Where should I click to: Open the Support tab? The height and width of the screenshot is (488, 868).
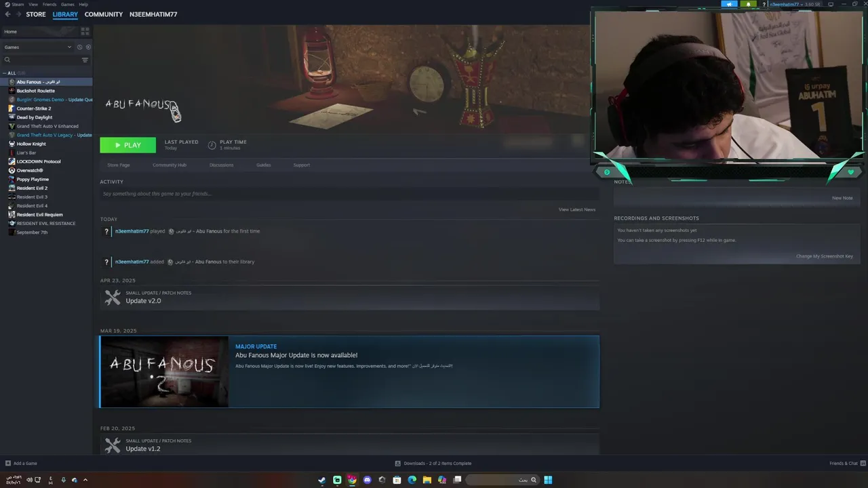(302, 165)
